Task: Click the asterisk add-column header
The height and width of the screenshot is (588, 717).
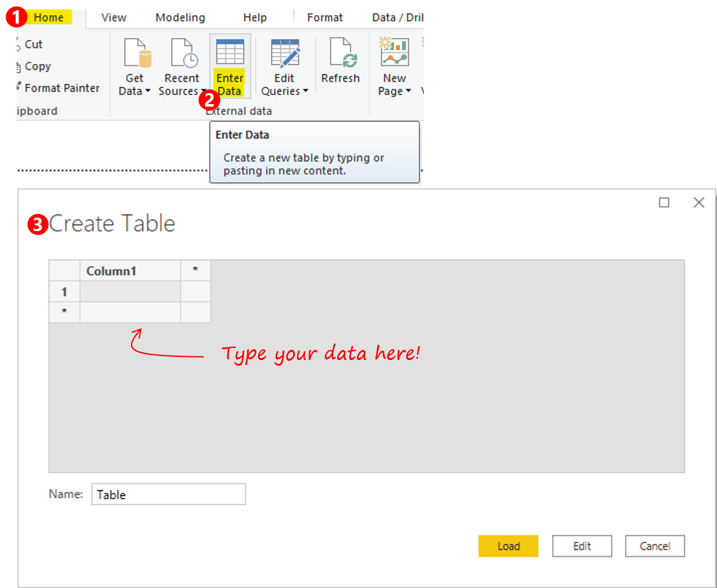Action: tap(196, 271)
